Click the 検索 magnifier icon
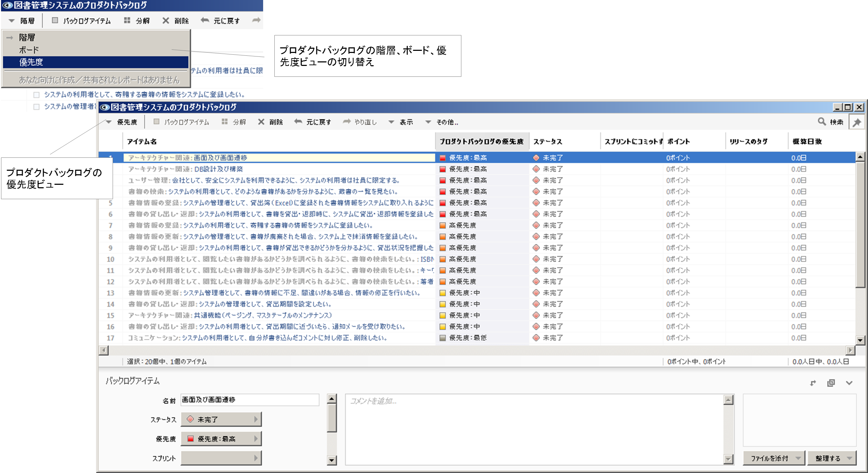The image size is (868, 473). coord(822,121)
